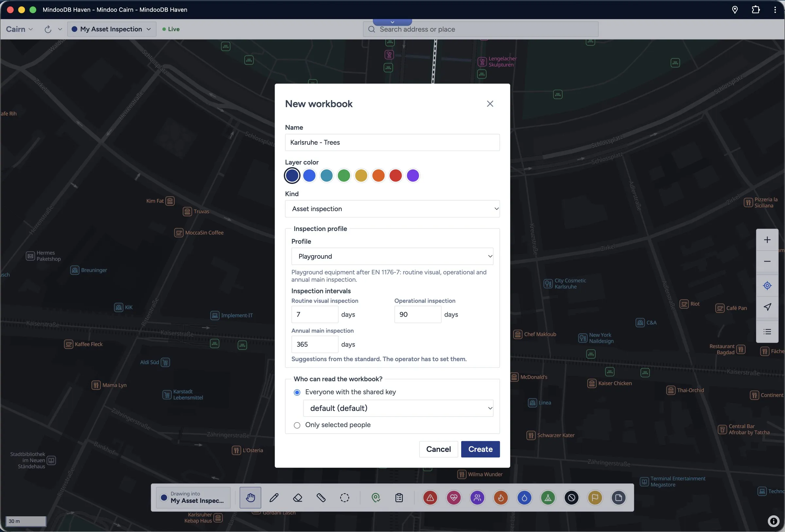Center map on my location crosshair

[767, 286]
